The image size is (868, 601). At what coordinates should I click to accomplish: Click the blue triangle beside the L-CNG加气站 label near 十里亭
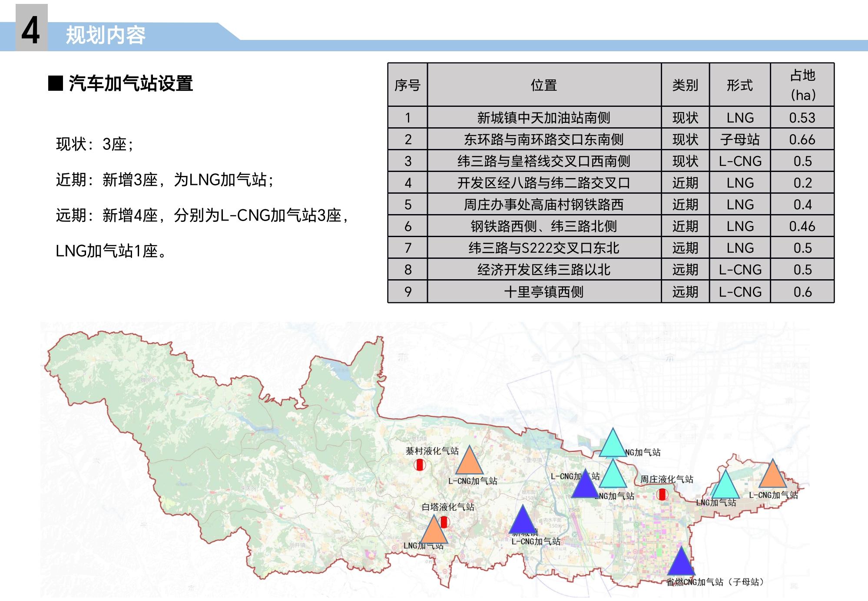click(x=586, y=483)
